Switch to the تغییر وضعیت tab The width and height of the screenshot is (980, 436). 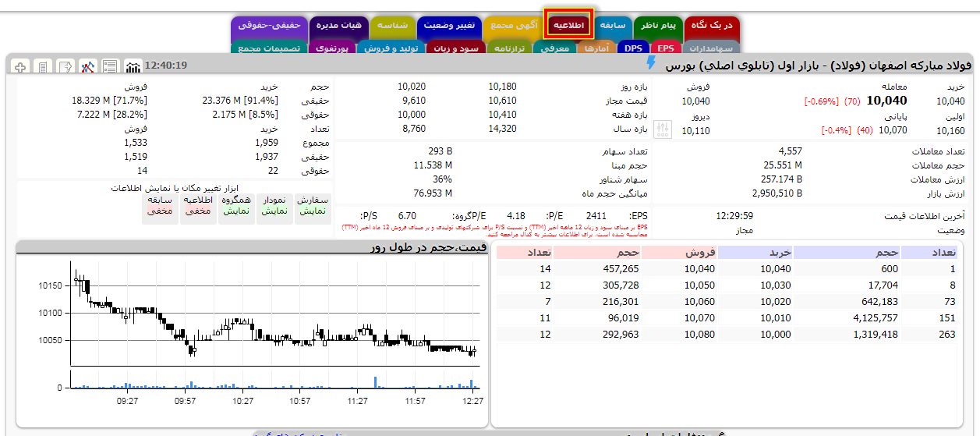tap(448, 26)
